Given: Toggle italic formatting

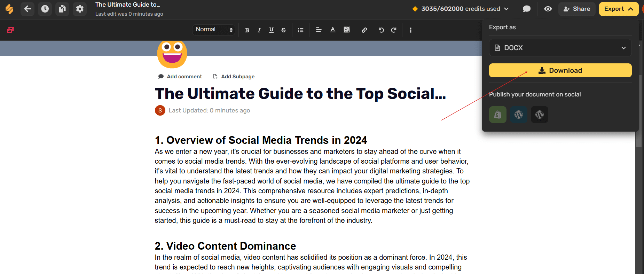Looking at the screenshot, I should pos(259,30).
